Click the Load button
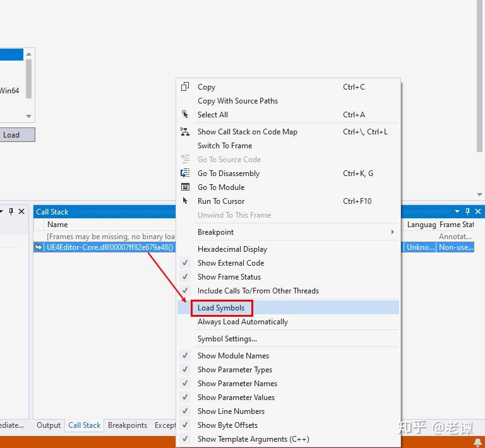This screenshot has width=485, height=448. 17,135
